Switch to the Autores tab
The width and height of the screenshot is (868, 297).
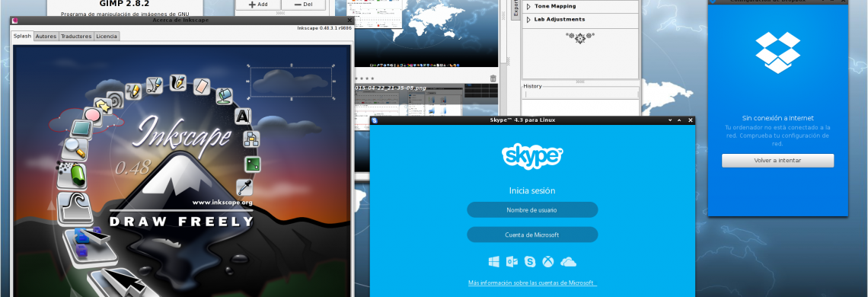point(46,36)
